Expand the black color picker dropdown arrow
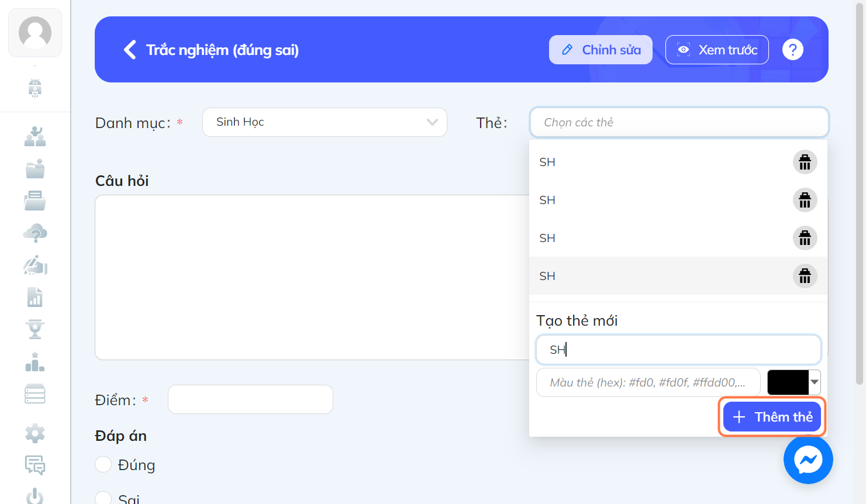The width and height of the screenshot is (866, 504). click(x=815, y=382)
